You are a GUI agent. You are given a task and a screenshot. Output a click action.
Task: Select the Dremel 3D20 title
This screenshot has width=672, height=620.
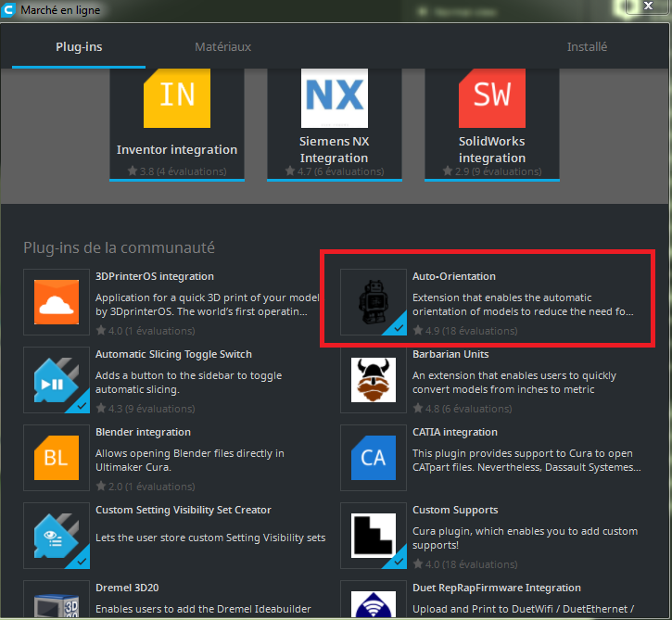[127, 588]
